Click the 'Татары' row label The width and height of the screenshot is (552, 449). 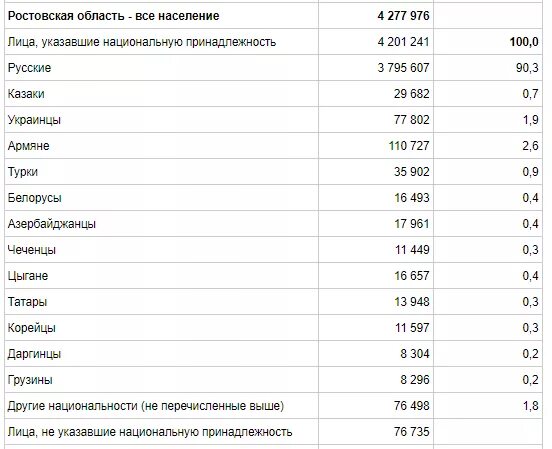pos(27,302)
